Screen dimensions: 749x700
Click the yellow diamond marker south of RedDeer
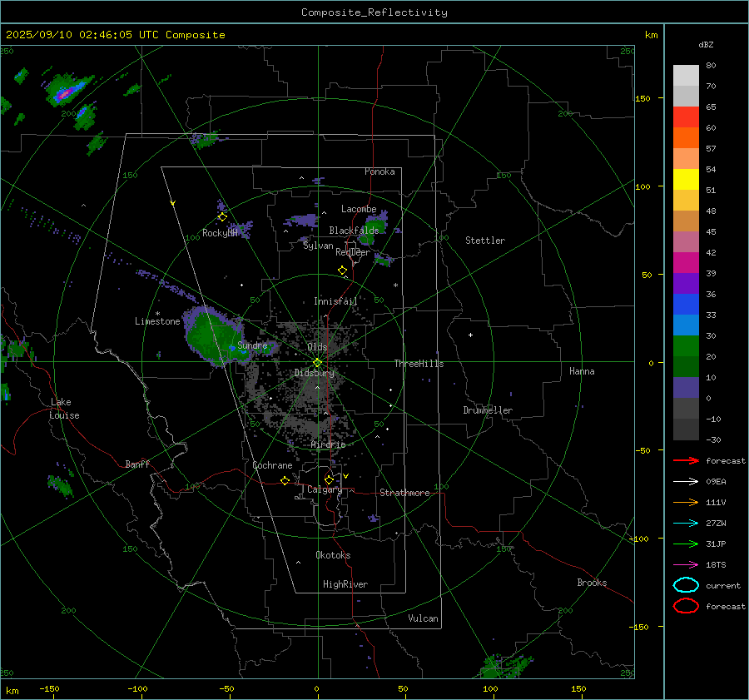(342, 271)
